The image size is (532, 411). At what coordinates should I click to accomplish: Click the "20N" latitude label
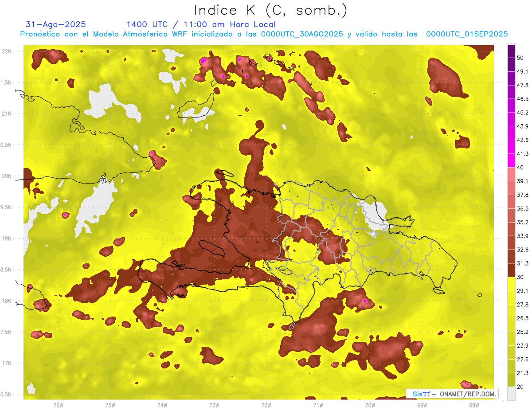click(7, 176)
